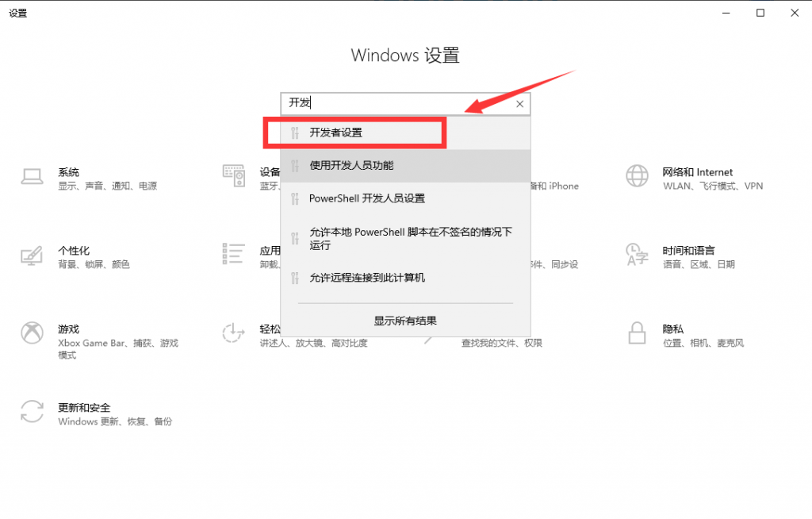
Task: Open 更新和安全 category label
Action: coord(84,408)
